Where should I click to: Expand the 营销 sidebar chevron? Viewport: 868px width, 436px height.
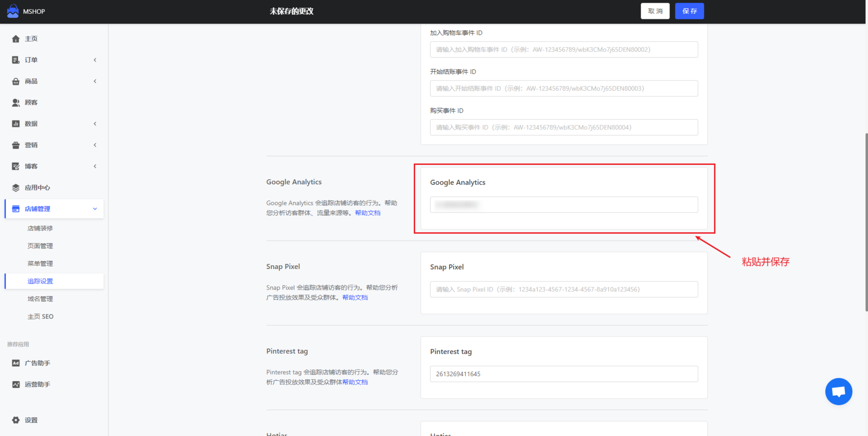pos(95,145)
